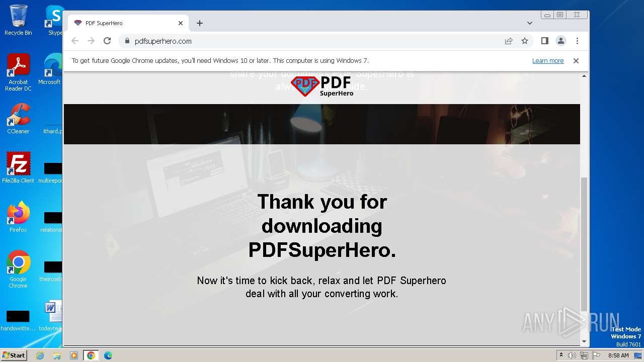This screenshot has width=644, height=362.
Task: Open Microsoft Edge from taskbar
Action: pyautogui.click(x=108, y=355)
